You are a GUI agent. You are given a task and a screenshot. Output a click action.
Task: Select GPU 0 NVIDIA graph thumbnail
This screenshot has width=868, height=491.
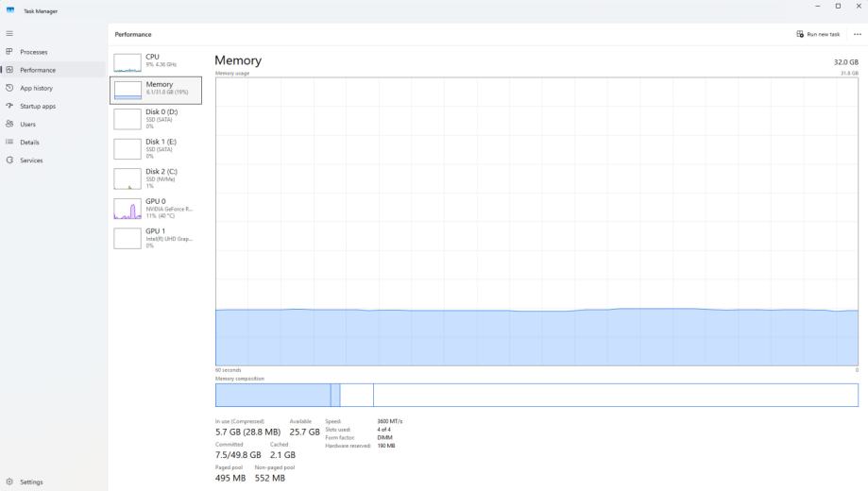click(128, 209)
